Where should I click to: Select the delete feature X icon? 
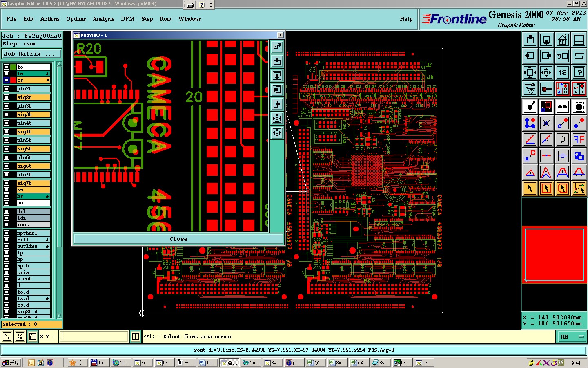546,123
